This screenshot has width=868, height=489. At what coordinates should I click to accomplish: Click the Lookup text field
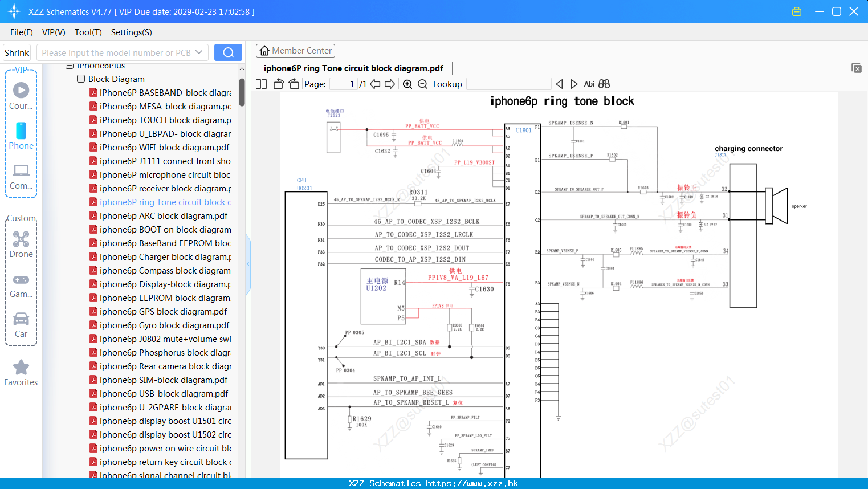tap(508, 84)
